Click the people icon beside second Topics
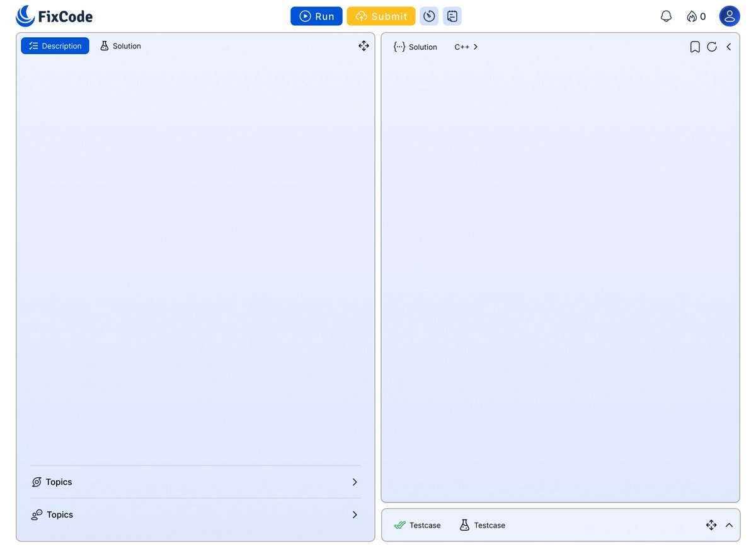The width and height of the screenshot is (756, 556). [x=37, y=515]
